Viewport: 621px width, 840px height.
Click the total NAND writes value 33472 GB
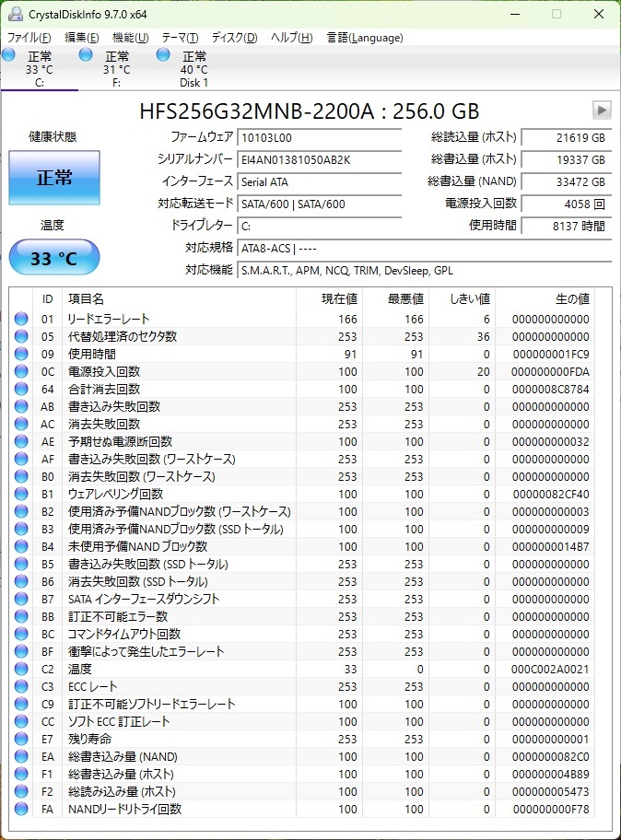[566, 181]
